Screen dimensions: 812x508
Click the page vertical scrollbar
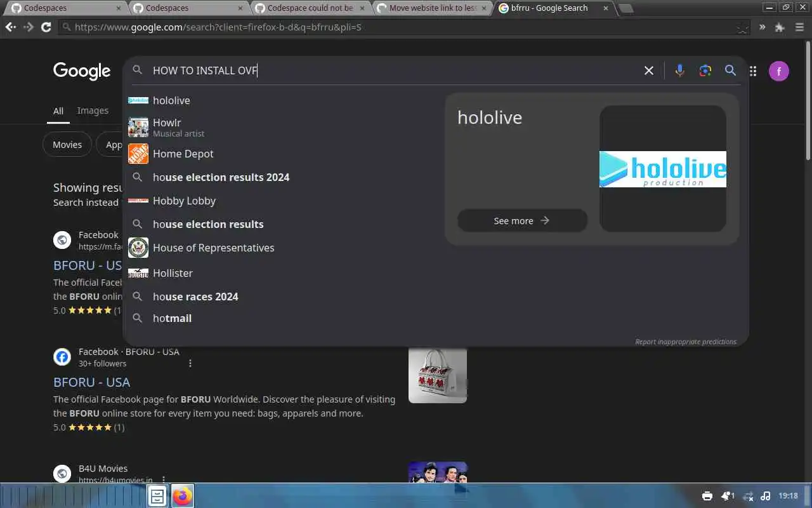pos(808,102)
